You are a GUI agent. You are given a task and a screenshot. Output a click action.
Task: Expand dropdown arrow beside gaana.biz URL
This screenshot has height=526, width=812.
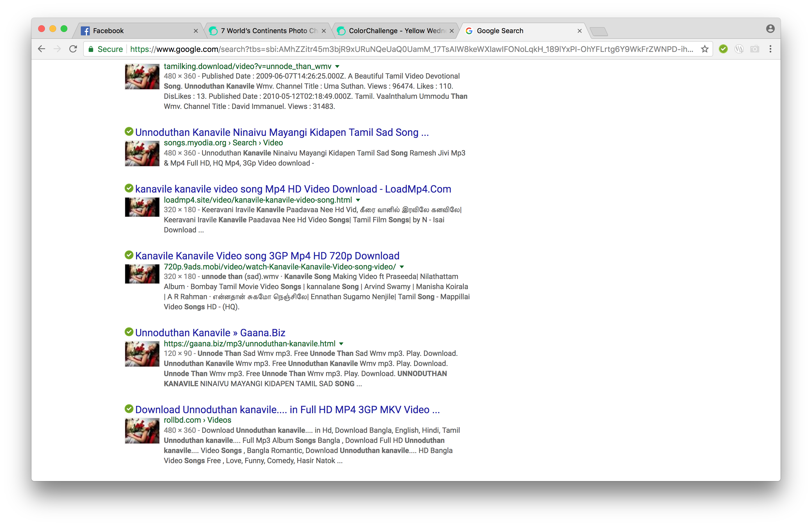[x=341, y=344]
